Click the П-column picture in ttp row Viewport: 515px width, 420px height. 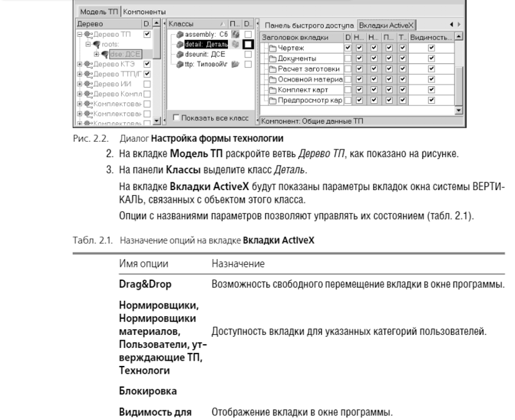click(235, 64)
